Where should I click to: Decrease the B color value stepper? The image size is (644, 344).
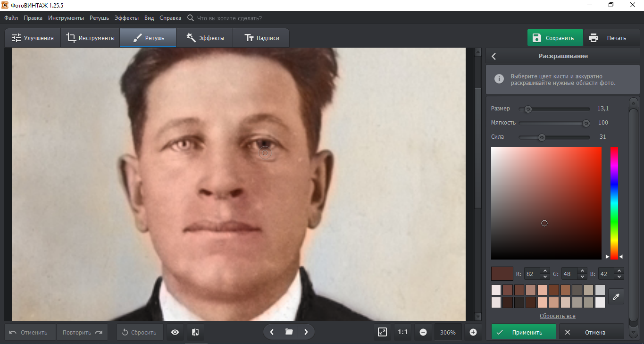(619, 277)
